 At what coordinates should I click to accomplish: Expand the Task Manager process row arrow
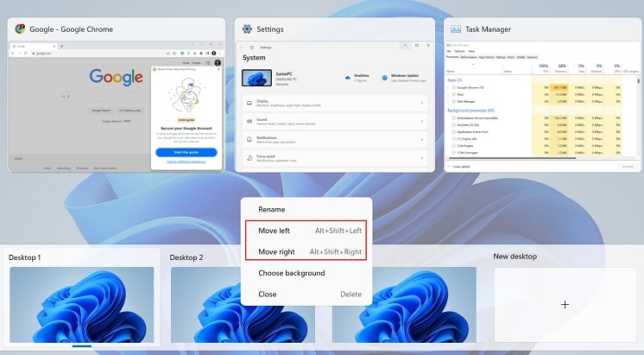pos(448,101)
